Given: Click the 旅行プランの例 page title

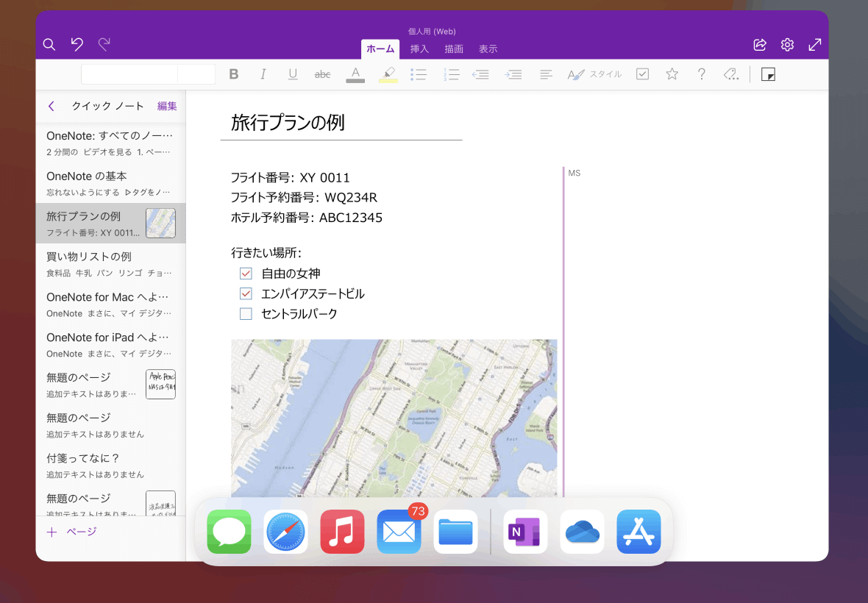Looking at the screenshot, I should pyautogui.click(x=288, y=122).
